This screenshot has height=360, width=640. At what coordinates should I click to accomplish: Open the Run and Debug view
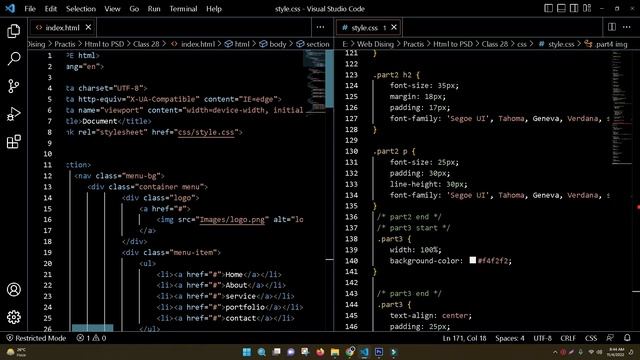[13, 114]
